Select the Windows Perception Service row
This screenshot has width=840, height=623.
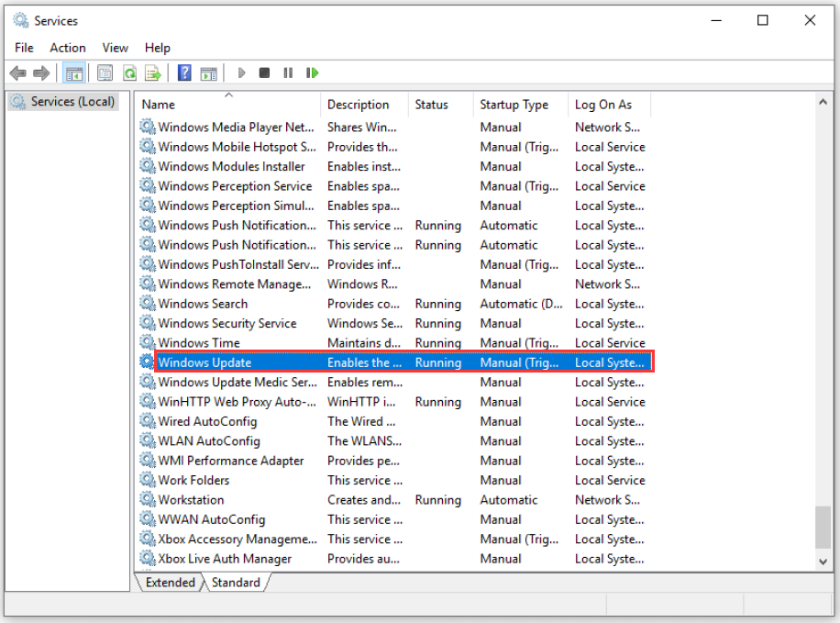393,185
